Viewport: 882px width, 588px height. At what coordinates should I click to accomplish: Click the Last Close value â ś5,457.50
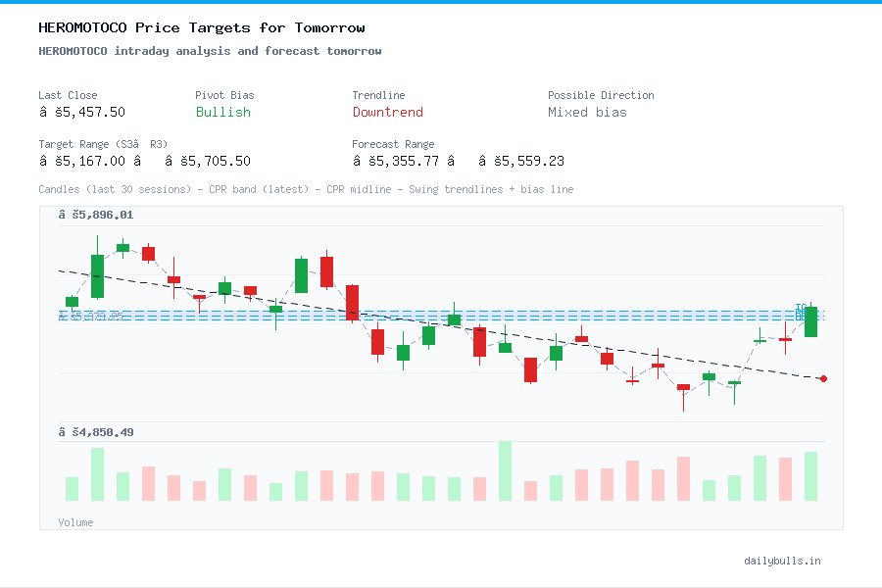(x=83, y=112)
